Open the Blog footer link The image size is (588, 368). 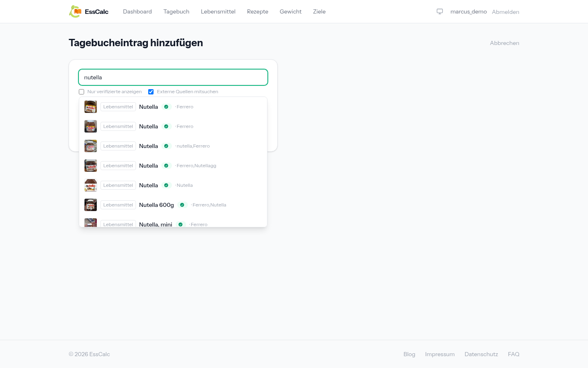tap(409, 354)
